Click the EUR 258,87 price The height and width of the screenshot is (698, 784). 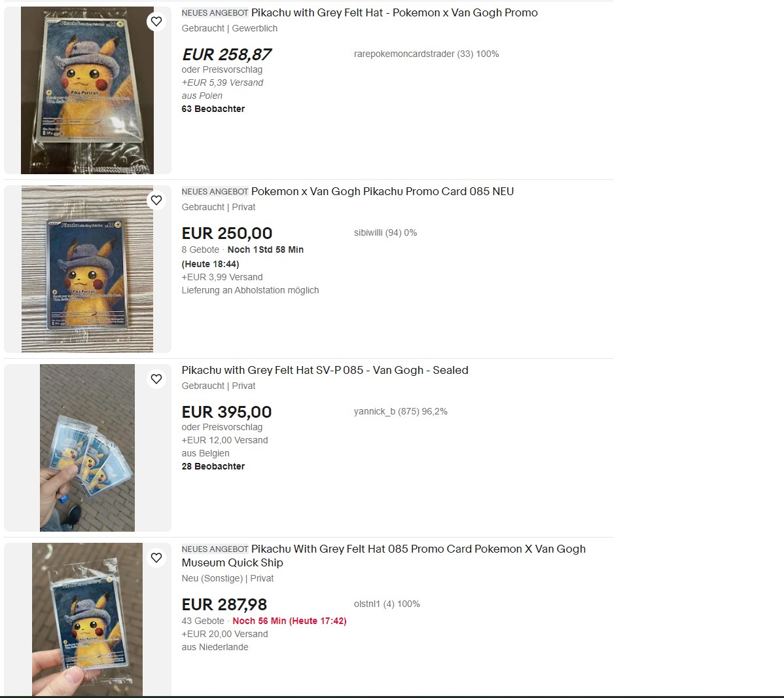pyautogui.click(x=227, y=54)
